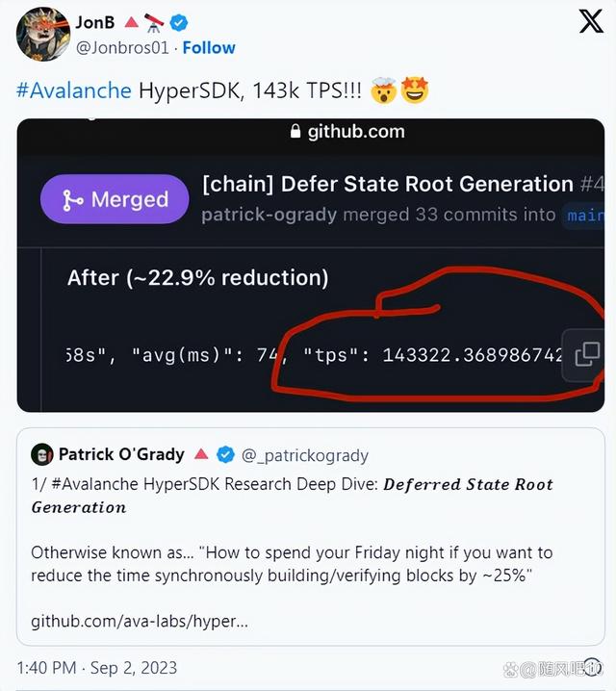This screenshot has width=616, height=691.
Task: Open the #Avalanche hashtag
Action: click(73, 90)
